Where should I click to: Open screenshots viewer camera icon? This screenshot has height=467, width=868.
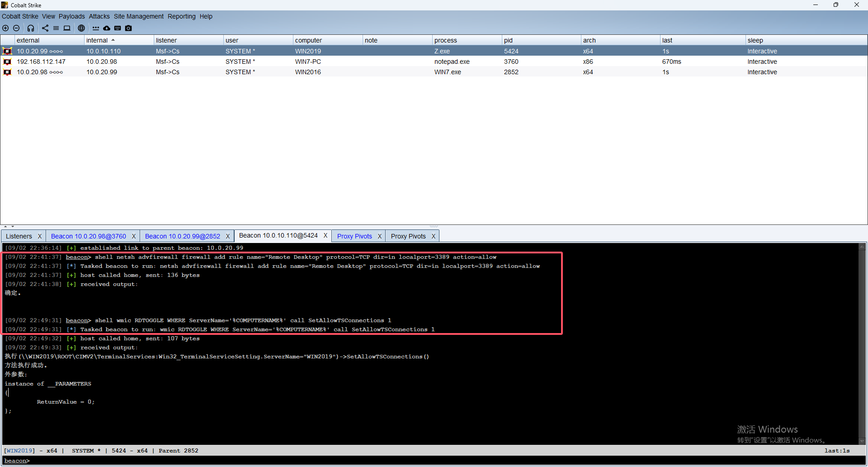tap(128, 28)
